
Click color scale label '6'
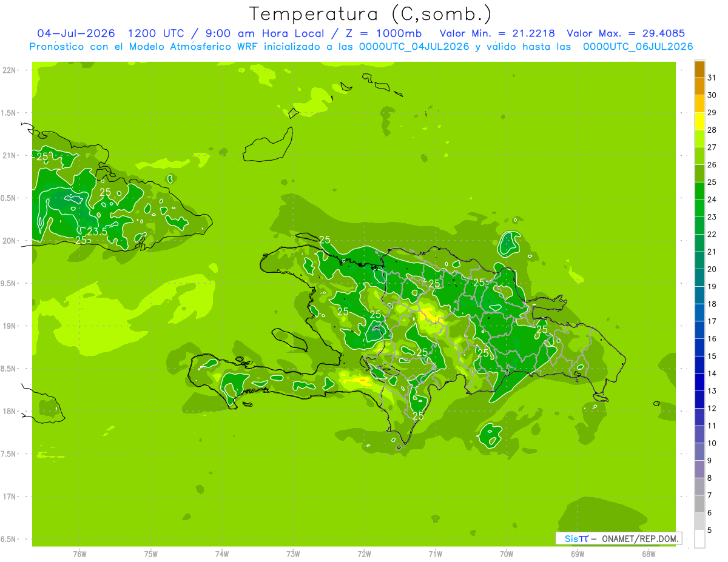pyautogui.click(x=709, y=513)
